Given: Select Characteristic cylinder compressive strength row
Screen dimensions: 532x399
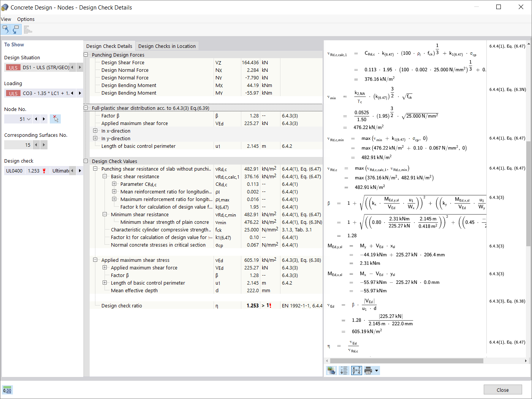Looking at the screenshot, I should 206,230.
